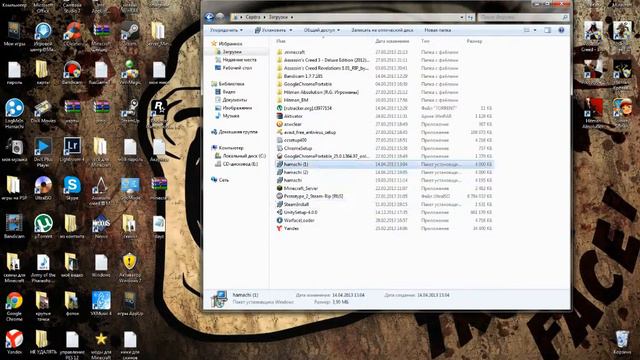The height and width of the screenshot is (360, 640).
Task: Select the Корзина recycle bin icon
Action: tap(622, 342)
